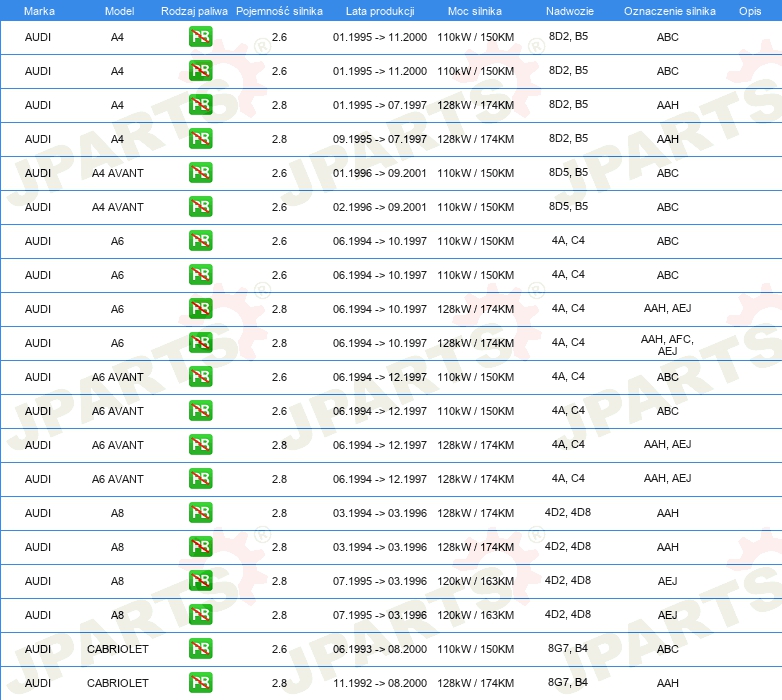
Task: Click the Rodzaj paliwa column header
Action: click(x=194, y=11)
